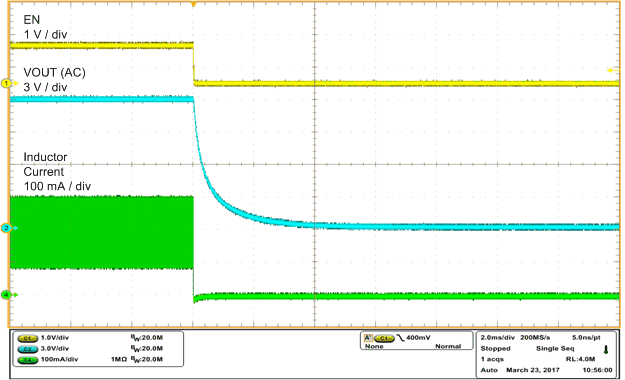Select the 100mA/div scale for C4
The width and height of the screenshot is (625, 380).
[x=59, y=359]
